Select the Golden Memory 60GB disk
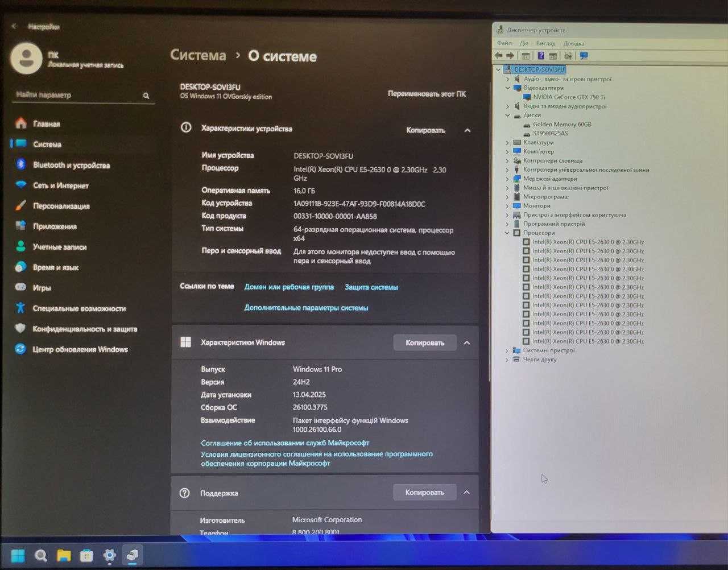The image size is (728, 570). tap(562, 124)
